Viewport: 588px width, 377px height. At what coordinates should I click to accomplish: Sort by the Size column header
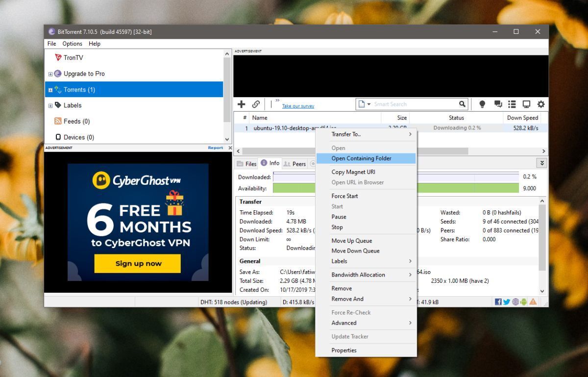(x=395, y=118)
